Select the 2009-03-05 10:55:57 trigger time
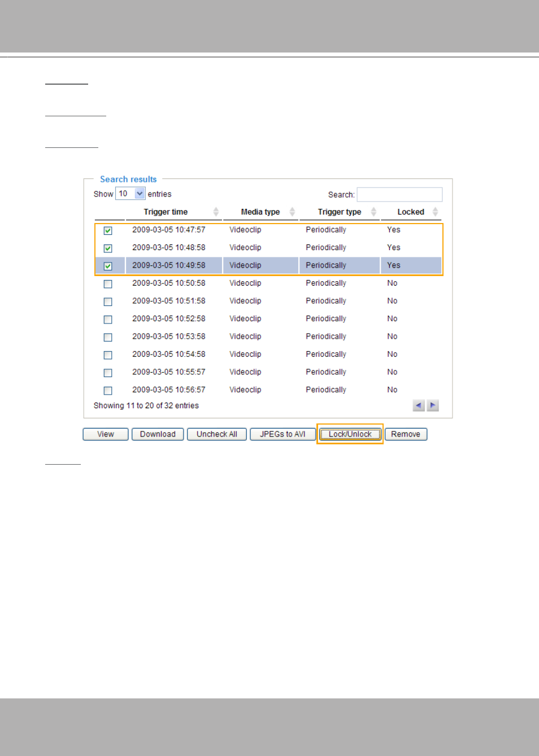Viewport: 539px width, 756px height. point(169,372)
